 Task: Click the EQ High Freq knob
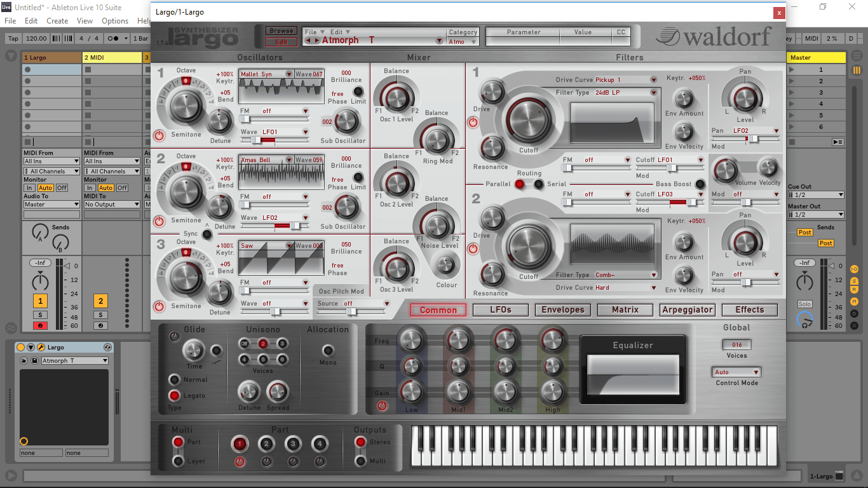click(x=553, y=340)
